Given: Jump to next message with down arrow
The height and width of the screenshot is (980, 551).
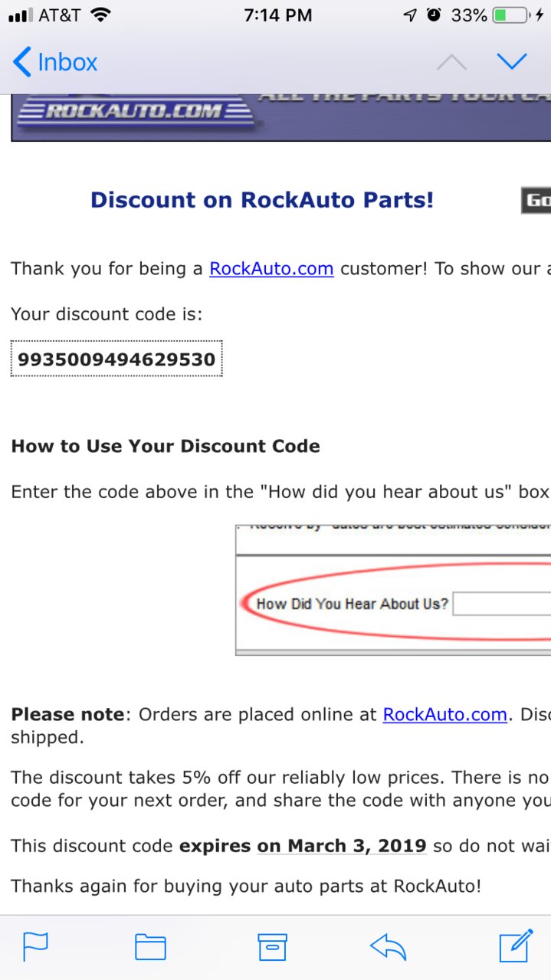Looking at the screenshot, I should (512, 61).
